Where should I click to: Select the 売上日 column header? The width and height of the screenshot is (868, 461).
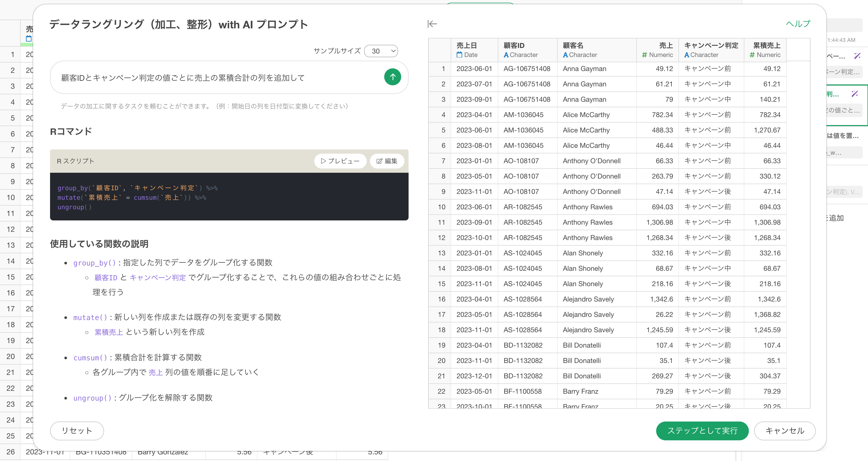click(x=474, y=50)
